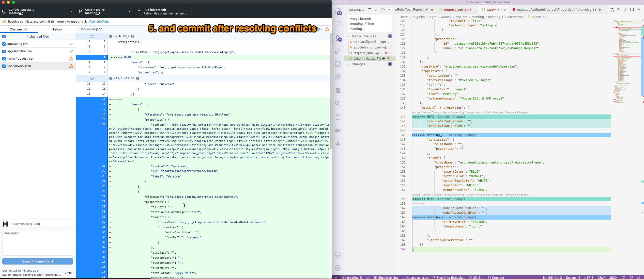Click the refresh icon in Source Control
644x279 pixels.
[383, 10]
